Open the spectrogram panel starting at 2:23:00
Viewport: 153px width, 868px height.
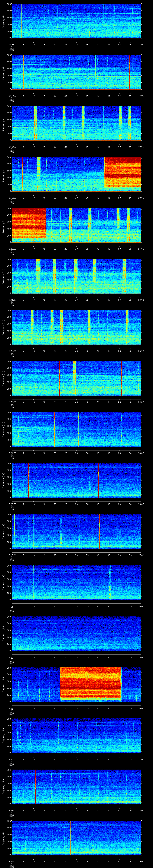click(76, 378)
